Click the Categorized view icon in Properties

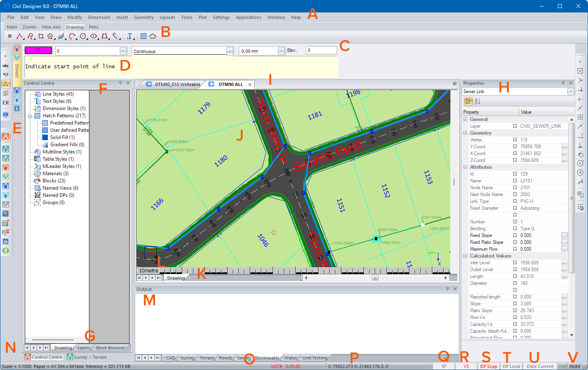[469, 101]
